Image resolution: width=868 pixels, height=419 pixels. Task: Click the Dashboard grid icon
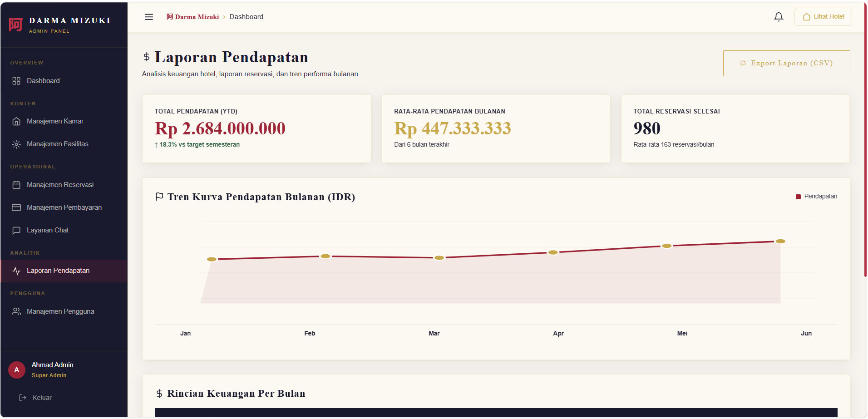[x=16, y=81]
